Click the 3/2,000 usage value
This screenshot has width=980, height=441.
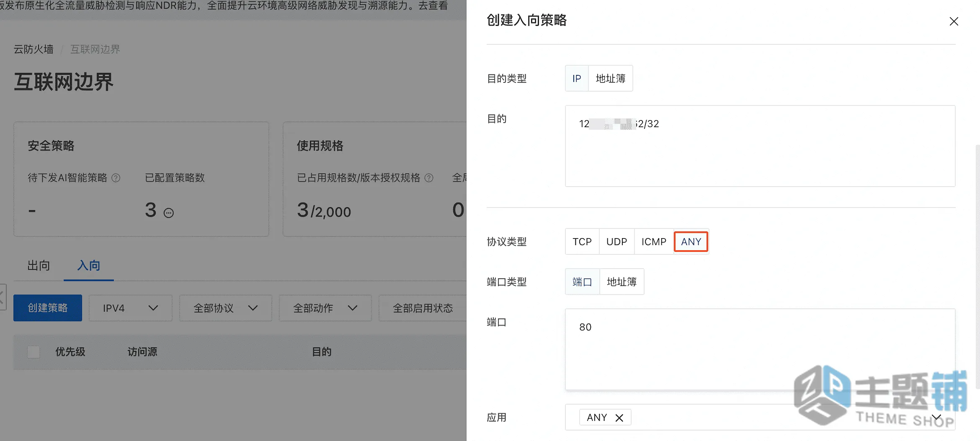[x=324, y=210]
